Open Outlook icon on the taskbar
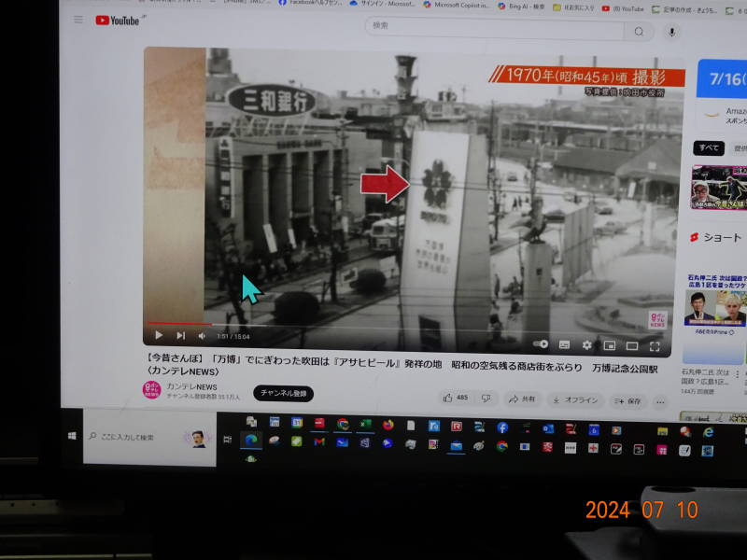 click(x=548, y=428)
